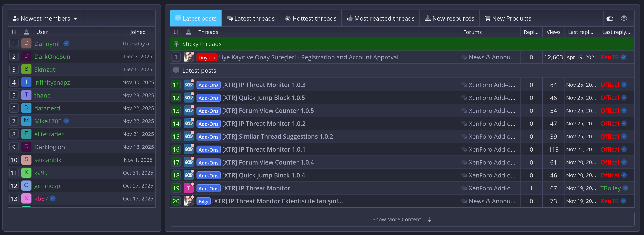Open the Newest members dropdown
The width and height of the screenshot is (644, 235).
pyautogui.click(x=46, y=18)
